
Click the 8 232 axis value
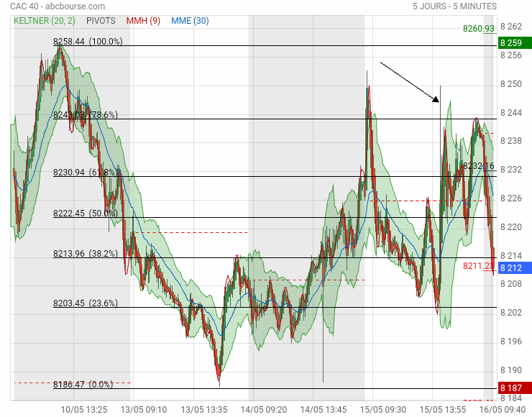click(x=511, y=169)
